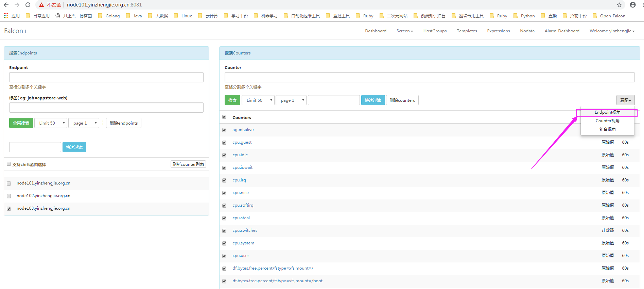
Task: Open the 直播 bookmark folder
Action: coord(549,16)
